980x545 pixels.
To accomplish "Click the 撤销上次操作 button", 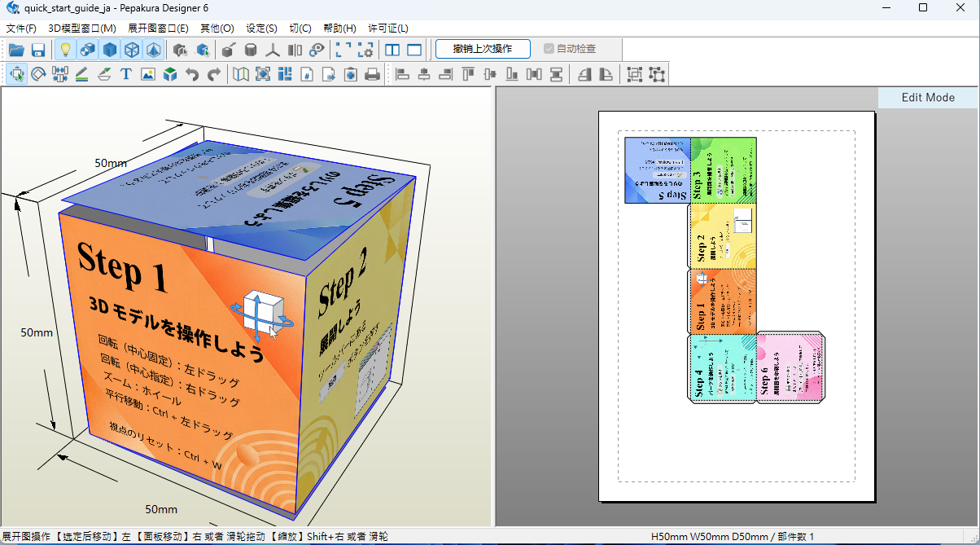I will 483,49.
